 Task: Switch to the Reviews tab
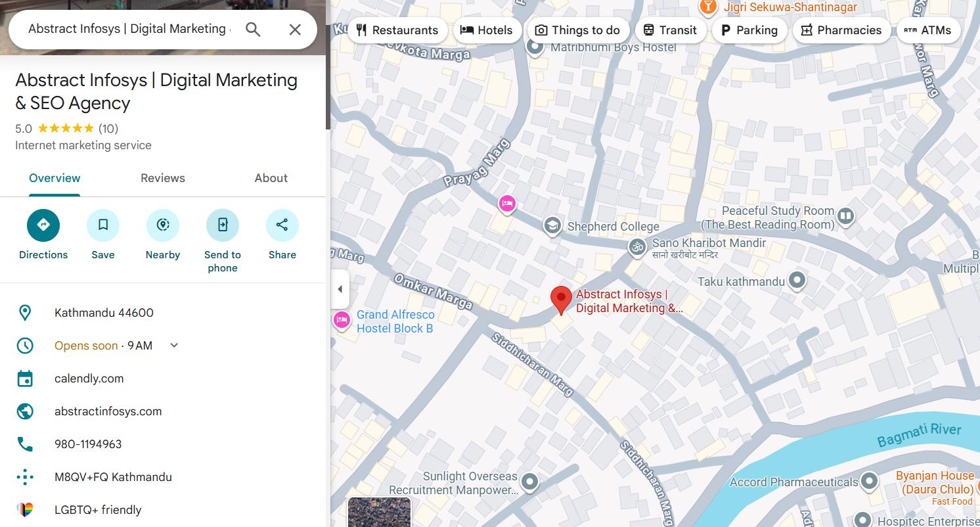point(163,178)
